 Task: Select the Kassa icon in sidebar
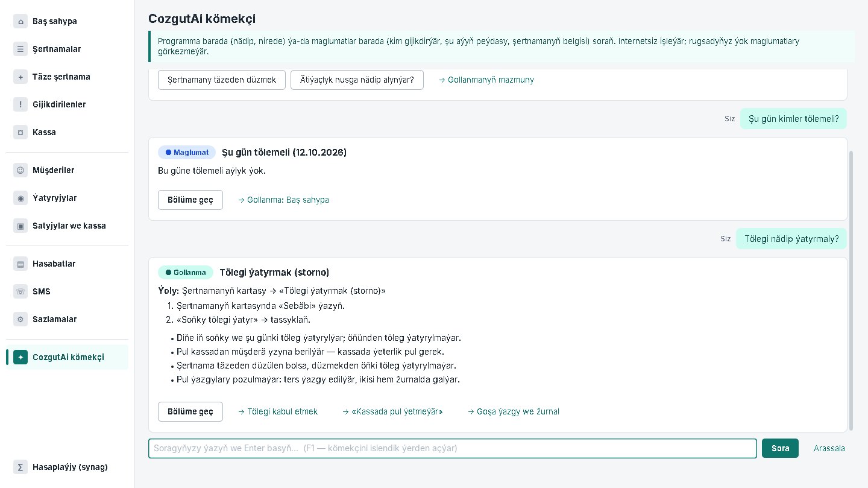click(x=20, y=132)
